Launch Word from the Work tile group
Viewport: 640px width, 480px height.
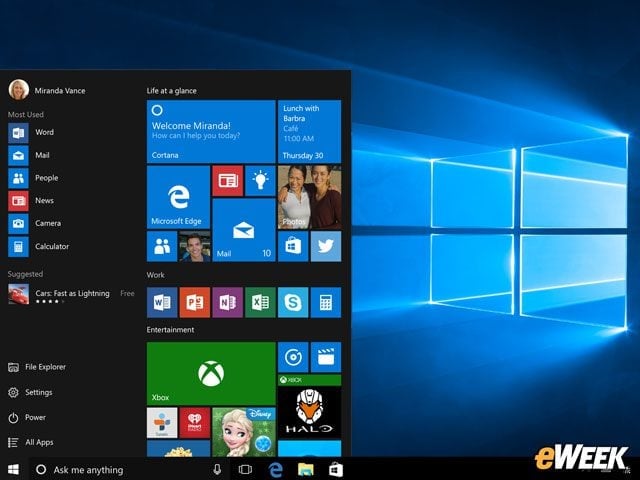pyautogui.click(x=162, y=302)
